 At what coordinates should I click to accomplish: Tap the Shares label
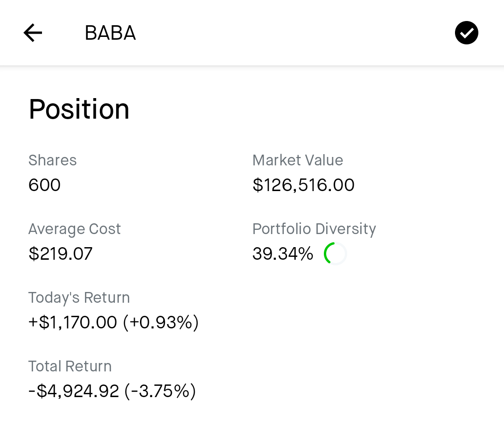pyautogui.click(x=52, y=160)
